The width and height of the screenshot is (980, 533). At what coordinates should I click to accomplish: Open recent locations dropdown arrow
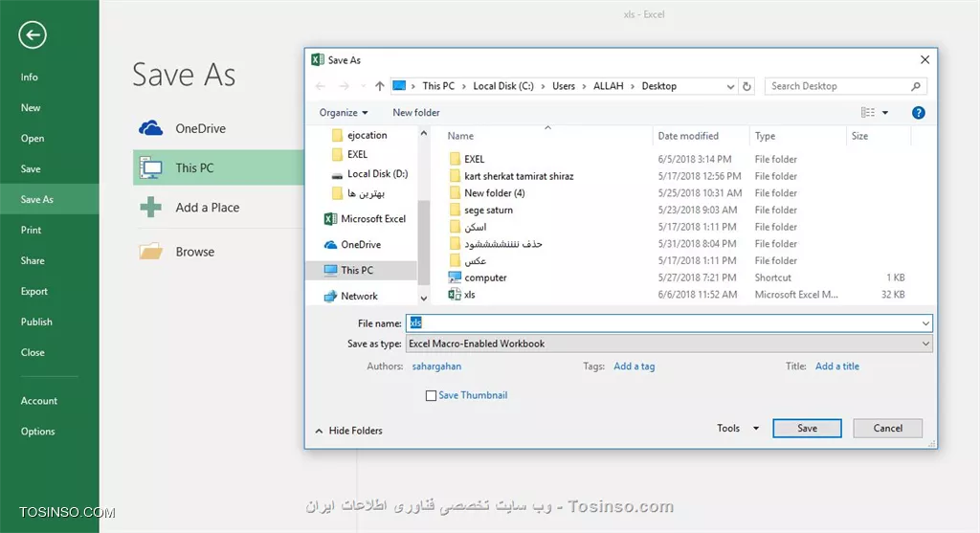tap(363, 86)
